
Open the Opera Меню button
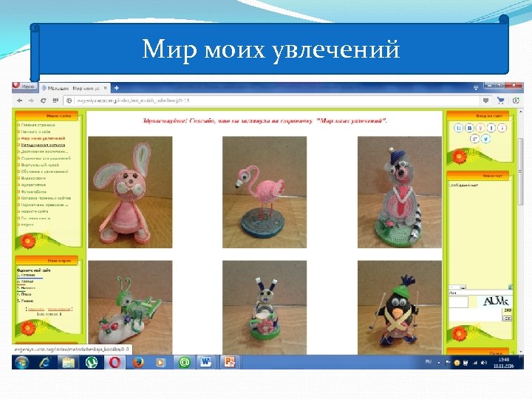click(24, 86)
